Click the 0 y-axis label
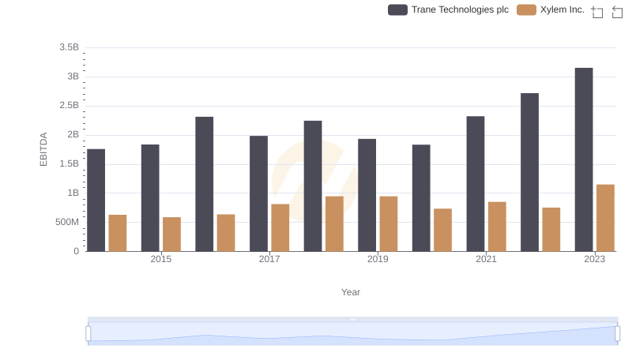The height and width of the screenshot is (364, 632). click(76, 251)
